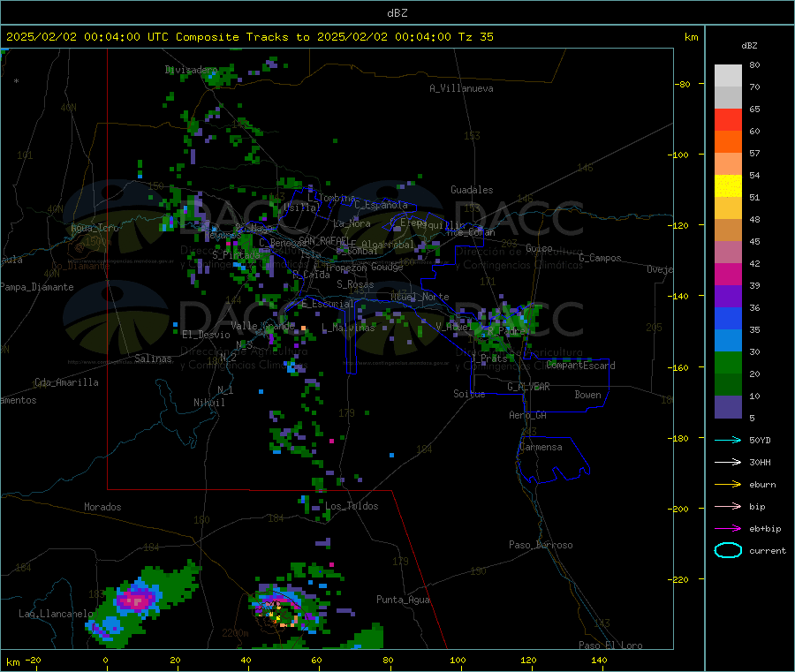795x672 pixels.
Task: Click the 'S_Rosas' map label
Action: click(x=355, y=284)
